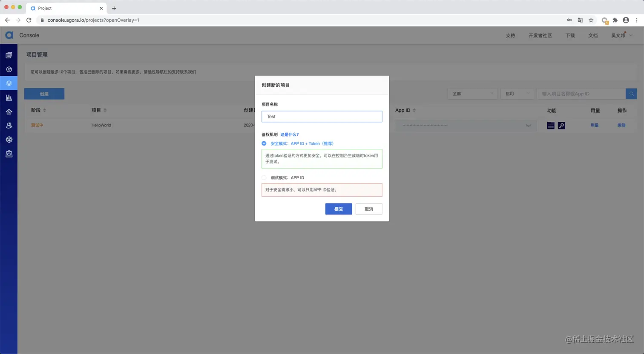
Task: Click the browser address bar URL
Action: pos(93,20)
